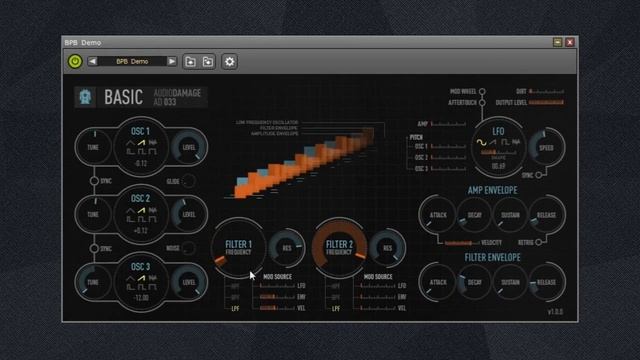The image size is (640, 360).
Task: Open settings with the gear icon
Action: (229, 62)
